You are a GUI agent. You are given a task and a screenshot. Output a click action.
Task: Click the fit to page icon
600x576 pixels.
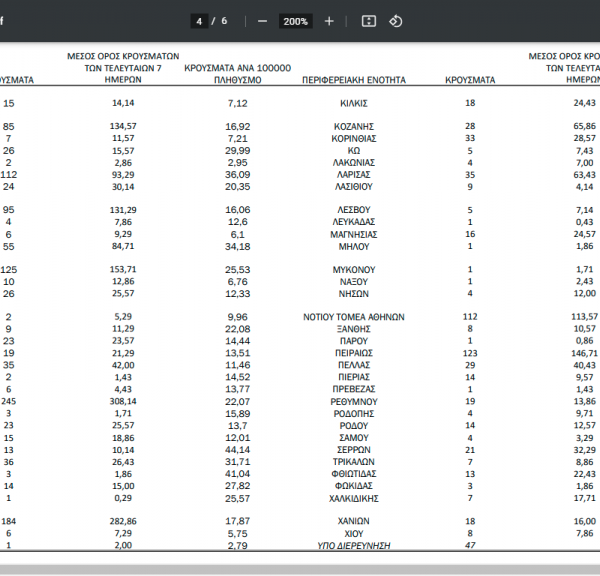tap(369, 21)
